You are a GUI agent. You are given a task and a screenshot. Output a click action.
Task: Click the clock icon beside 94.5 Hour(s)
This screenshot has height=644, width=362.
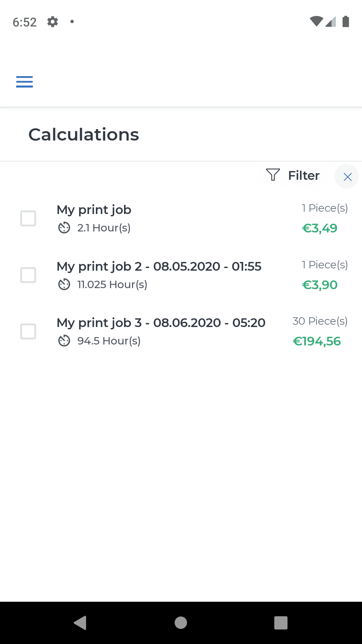(64, 341)
